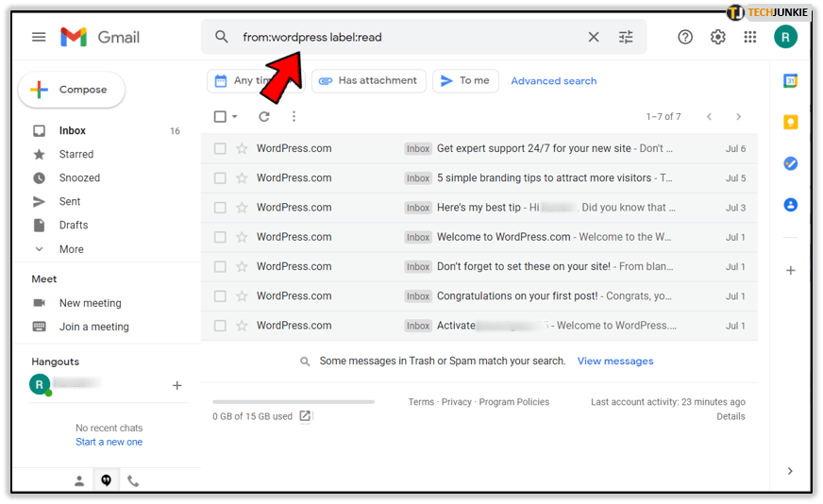Open the select-all dropdown arrow
Screen dimensions: 823x504
tap(235, 117)
